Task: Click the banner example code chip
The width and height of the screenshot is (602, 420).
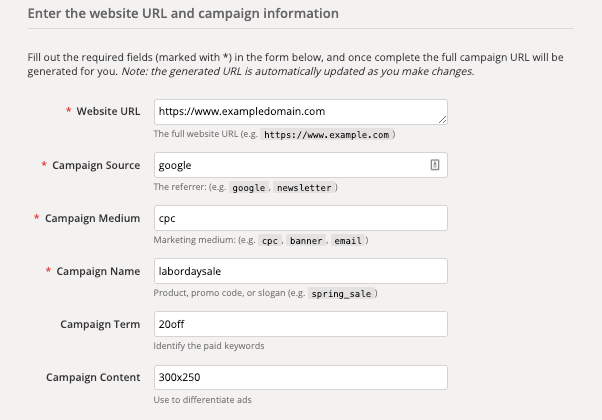Action: click(x=306, y=240)
